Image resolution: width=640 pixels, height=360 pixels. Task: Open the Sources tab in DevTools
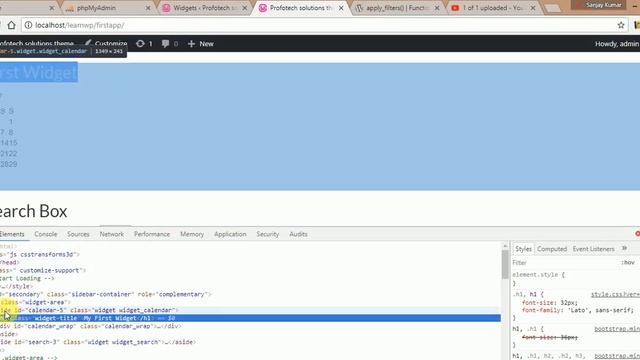click(x=78, y=234)
